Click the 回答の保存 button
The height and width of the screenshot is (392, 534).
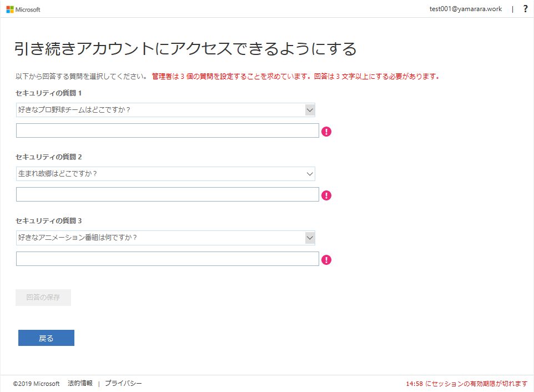tap(43, 297)
